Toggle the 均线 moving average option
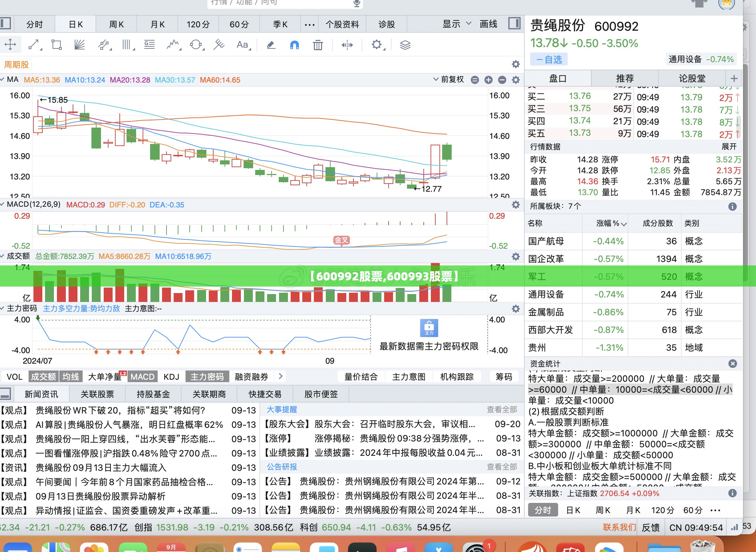 (71, 377)
